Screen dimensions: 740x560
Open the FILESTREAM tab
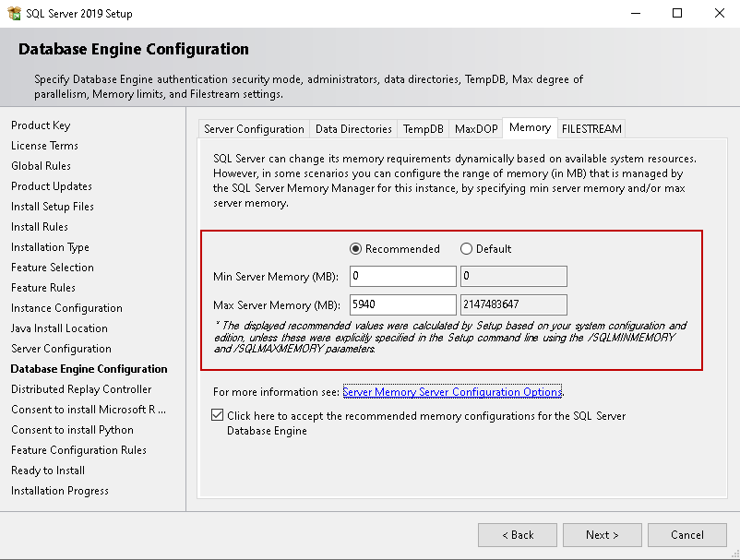[x=591, y=129]
